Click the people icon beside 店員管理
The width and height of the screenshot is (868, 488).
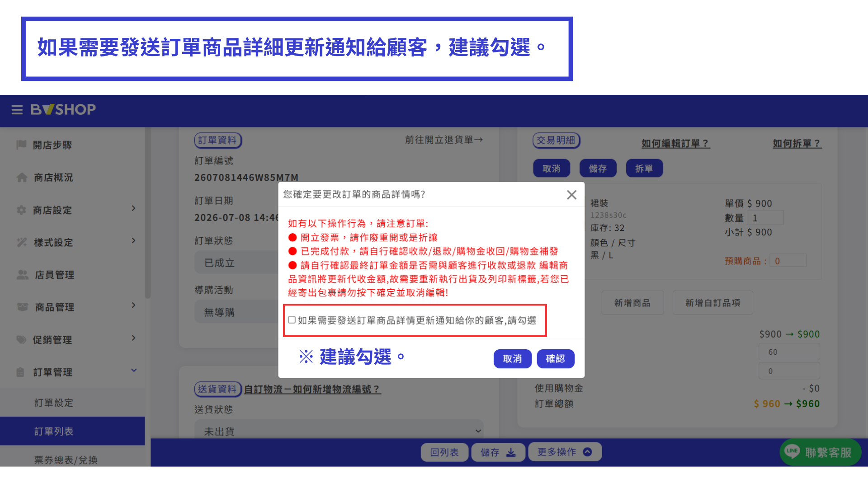(23, 275)
